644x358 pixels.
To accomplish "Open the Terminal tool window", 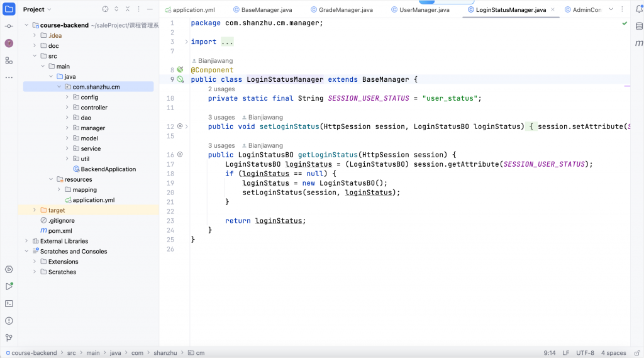I will click(x=9, y=303).
